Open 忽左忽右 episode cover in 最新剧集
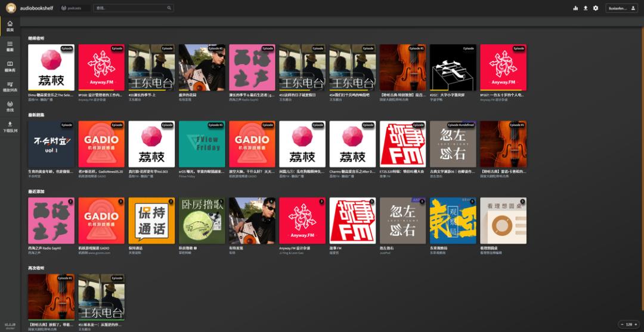 click(x=453, y=144)
